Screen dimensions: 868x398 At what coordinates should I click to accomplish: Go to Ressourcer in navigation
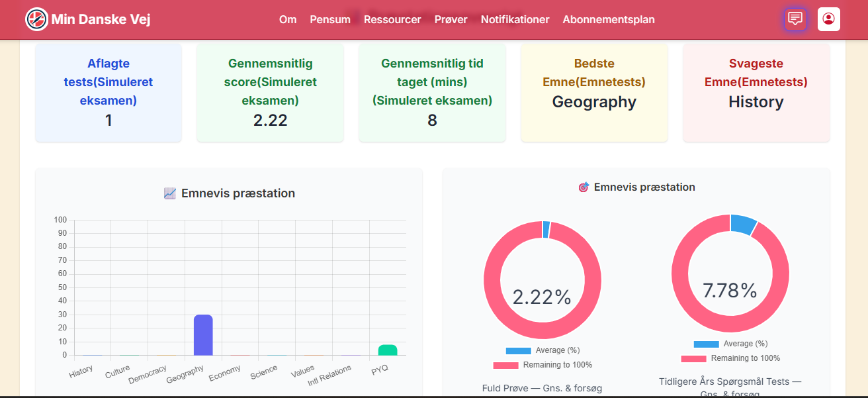tap(392, 20)
